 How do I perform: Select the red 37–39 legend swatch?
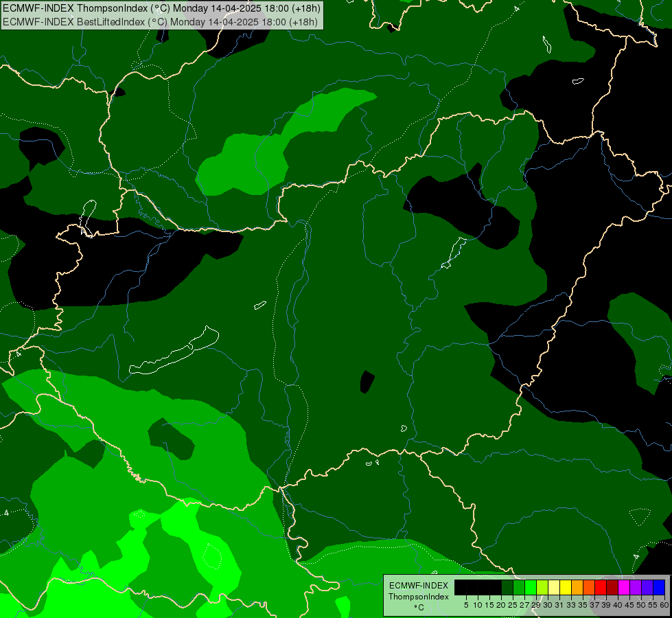(x=600, y=587)
